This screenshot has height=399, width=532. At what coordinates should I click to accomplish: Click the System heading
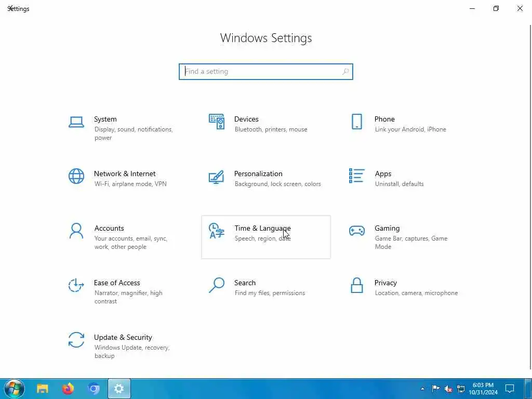click(105, 119)
